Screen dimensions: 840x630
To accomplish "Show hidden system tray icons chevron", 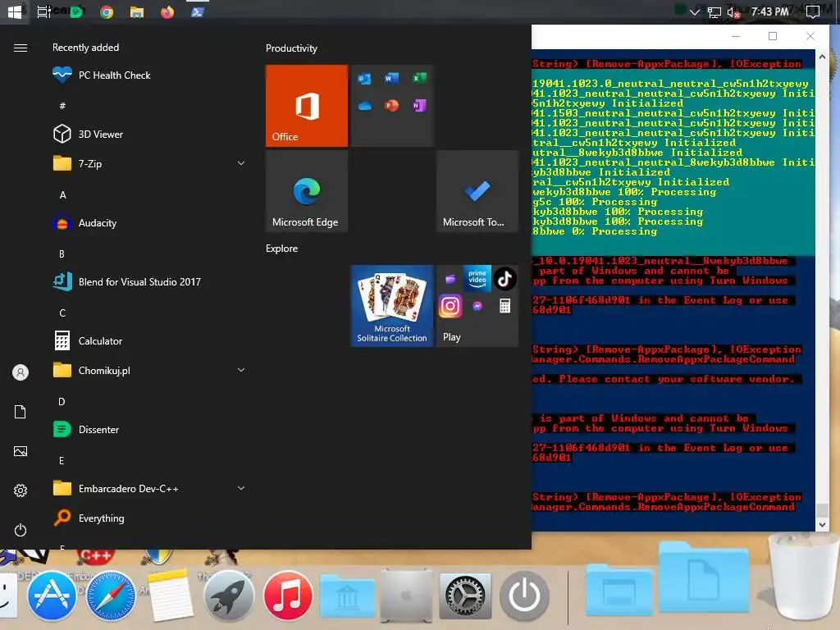I will pos(695,11).
